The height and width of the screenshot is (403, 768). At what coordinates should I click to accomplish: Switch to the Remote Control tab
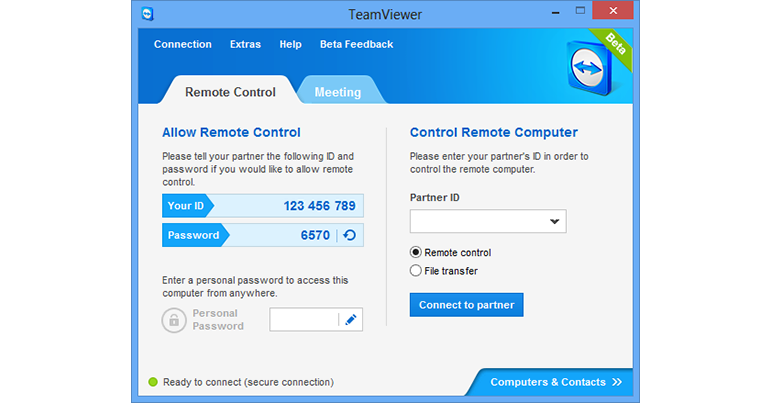[230, 92]
